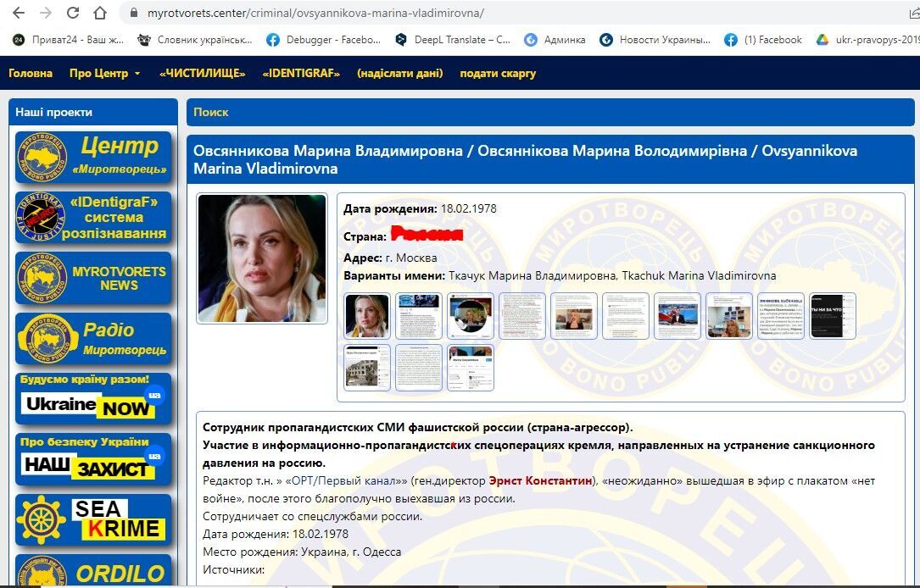Open the first photo thumbnail in the gallery
The image size is (920, 588).
coord(366,315)
